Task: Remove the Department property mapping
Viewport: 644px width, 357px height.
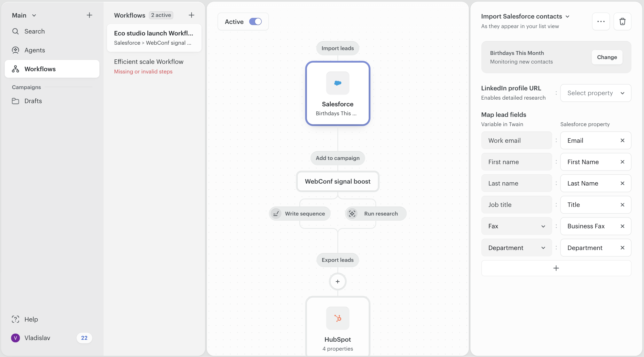Action: pos(622,248)
